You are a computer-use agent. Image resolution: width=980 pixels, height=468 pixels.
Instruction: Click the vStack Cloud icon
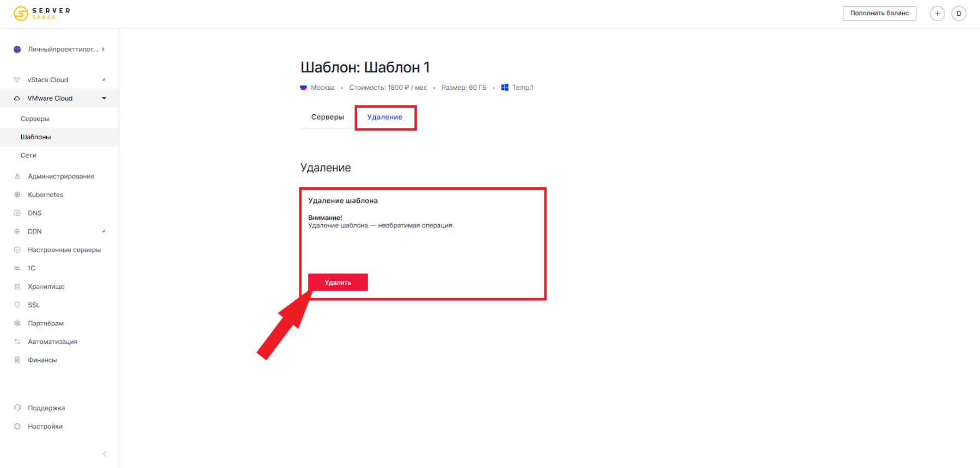[x=17, y=79]
